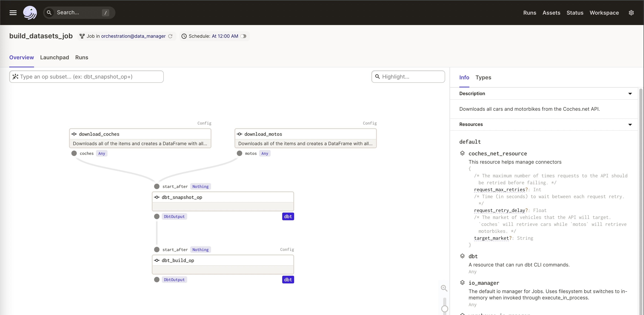
Task: Click the zoom-in magnifier on the graph
Action: 444,288
